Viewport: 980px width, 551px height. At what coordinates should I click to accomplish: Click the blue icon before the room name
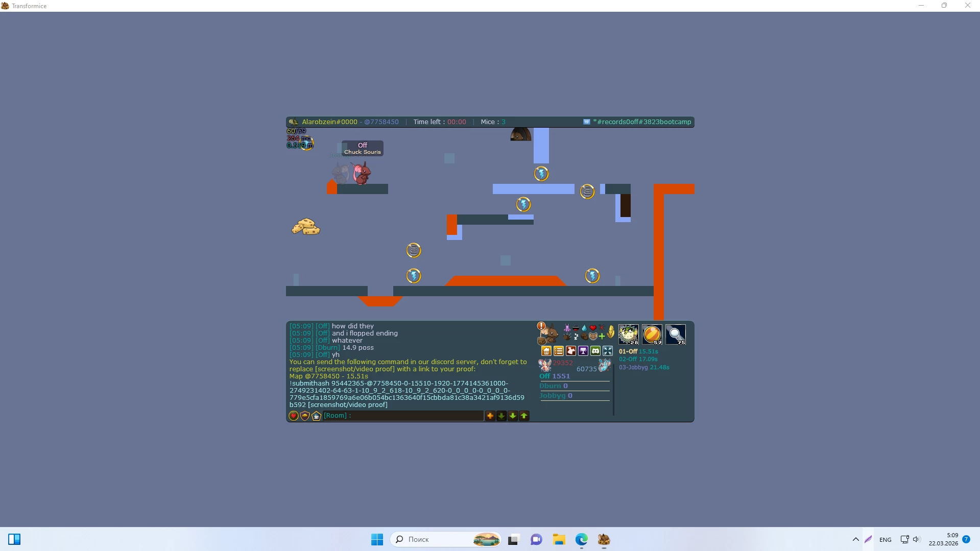click(x=587, y=122)
